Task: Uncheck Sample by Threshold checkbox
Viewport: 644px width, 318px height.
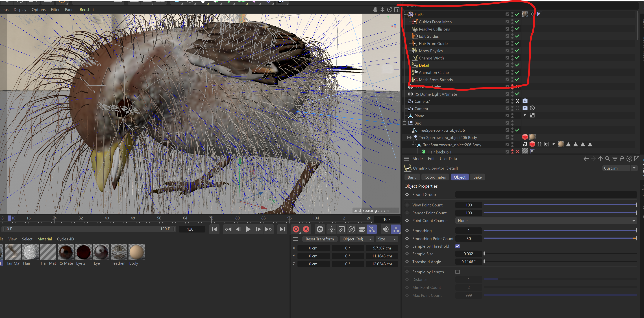Action: pos(458,246)
